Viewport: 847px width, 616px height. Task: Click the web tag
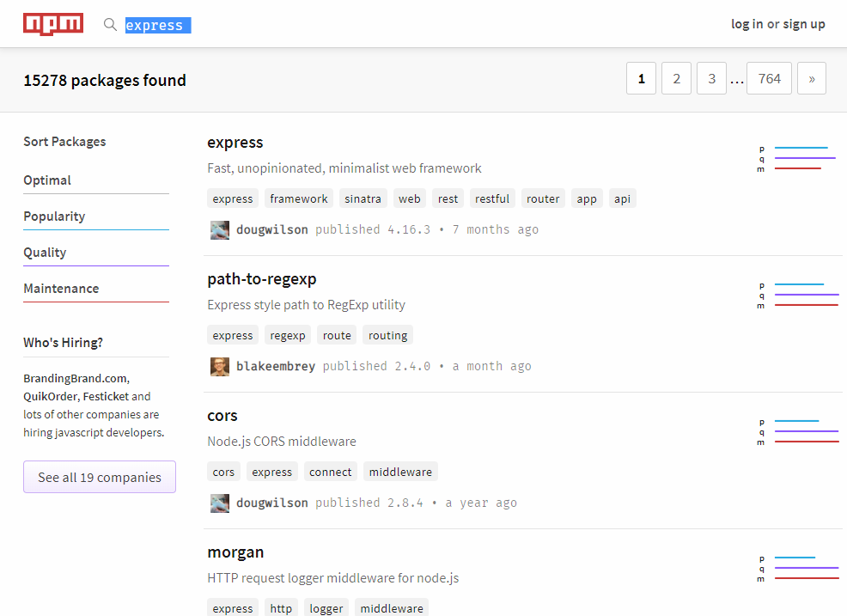[410, 198]
